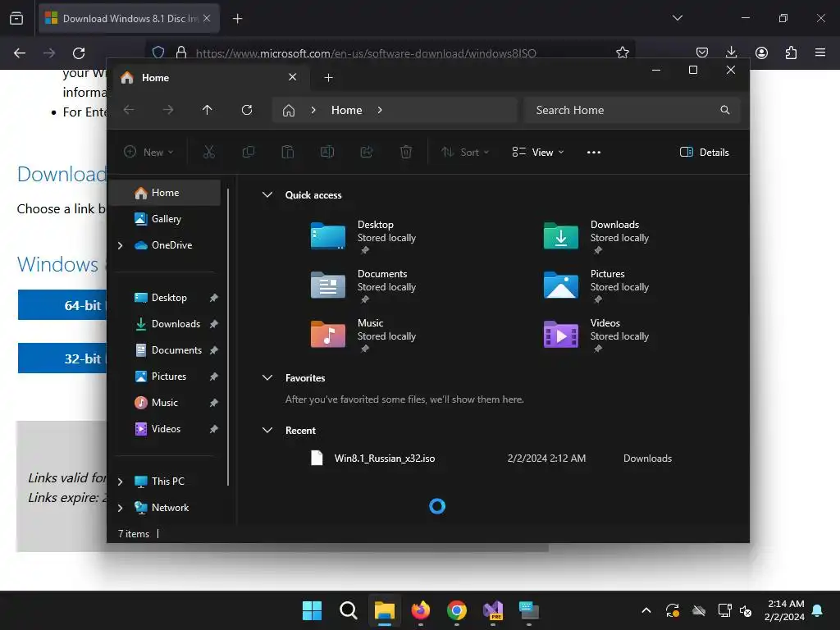Open Videos folder in Quick access
Viewport: 840px width, 630px height.
click(596, 335)
